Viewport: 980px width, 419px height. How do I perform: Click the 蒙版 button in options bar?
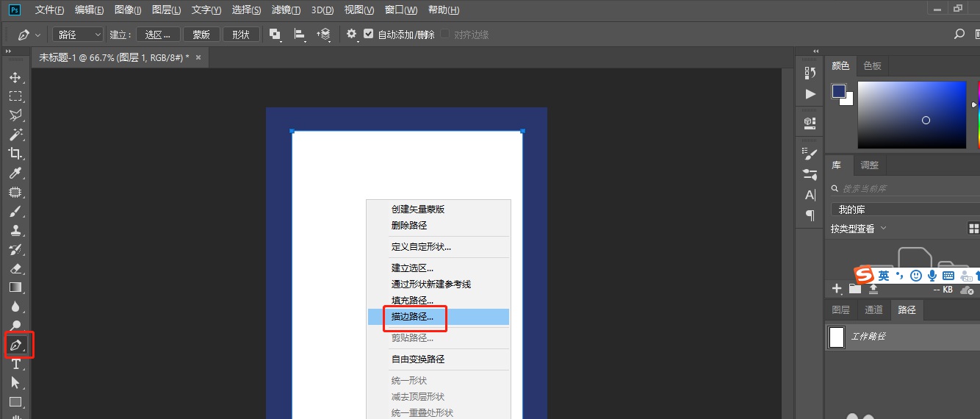pyautogui.click(x=201, y=35)
